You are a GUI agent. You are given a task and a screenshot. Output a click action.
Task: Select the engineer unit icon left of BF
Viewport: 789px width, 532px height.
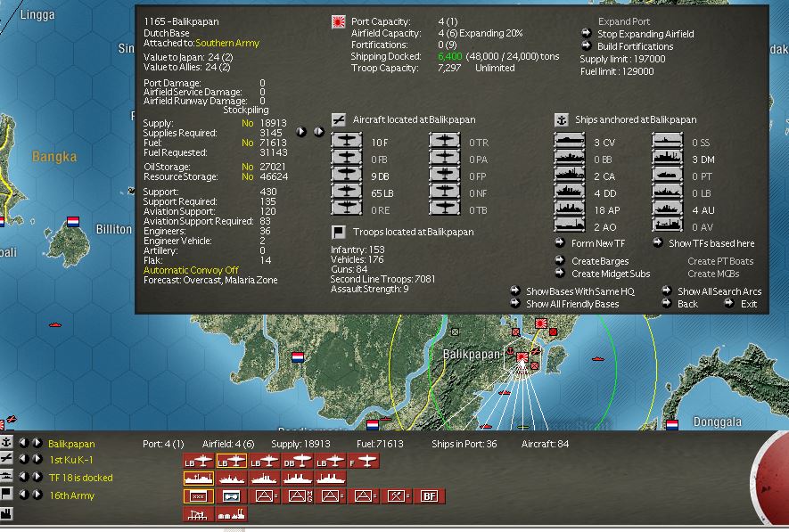(x=397, y=496)
